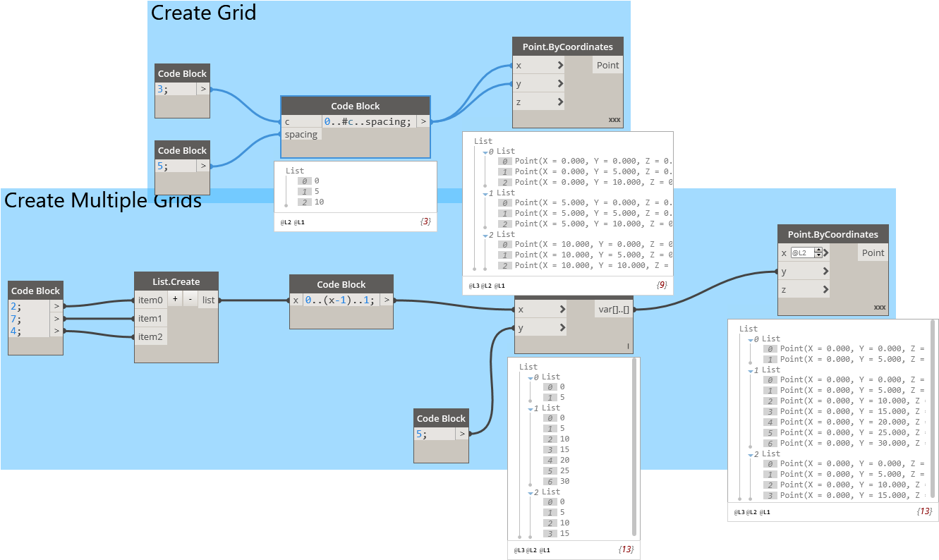Screen dimensions: 939x560
Task: Collapse the "0 List" entry in the {9} preview
Action: 485,152
